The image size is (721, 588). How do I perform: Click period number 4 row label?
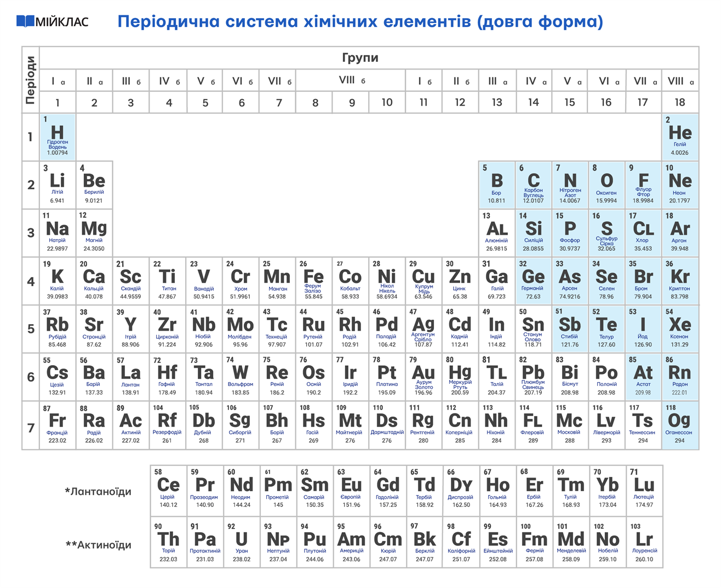[31, 280]
